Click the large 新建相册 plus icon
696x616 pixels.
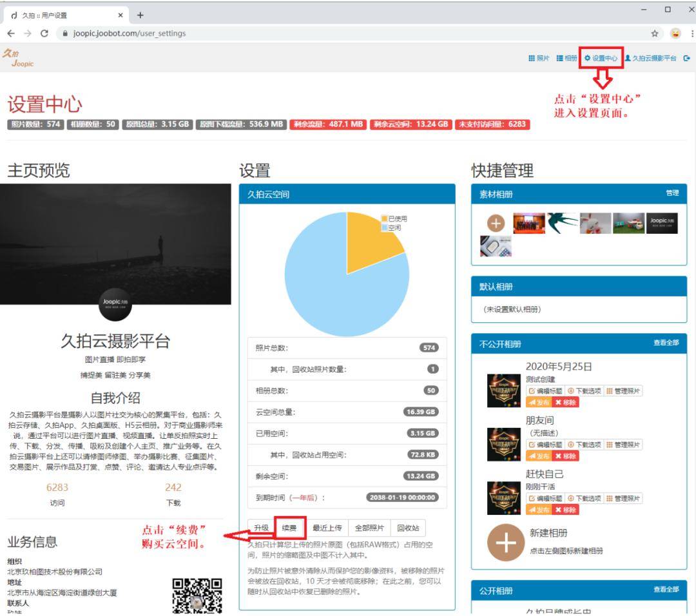click(506, 543)
